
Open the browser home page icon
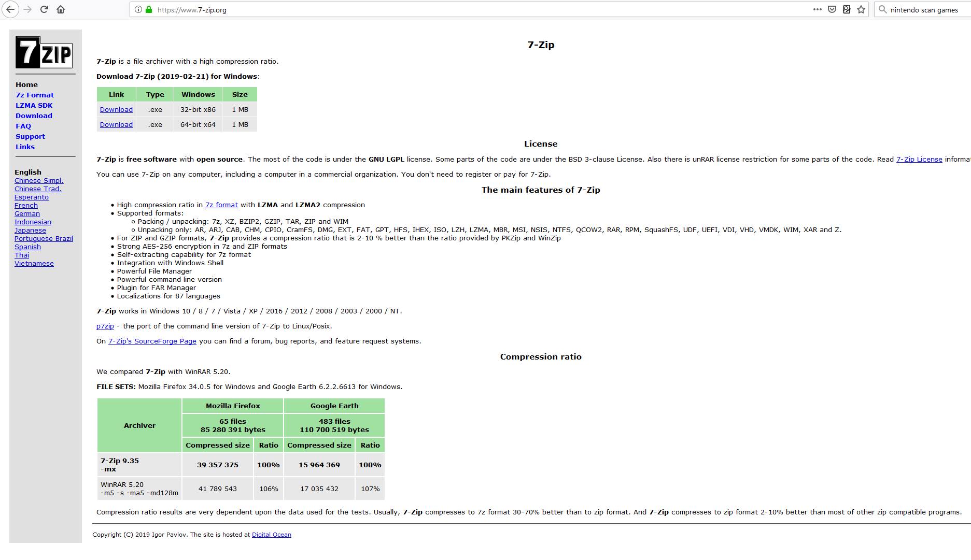tap(61, 9)
